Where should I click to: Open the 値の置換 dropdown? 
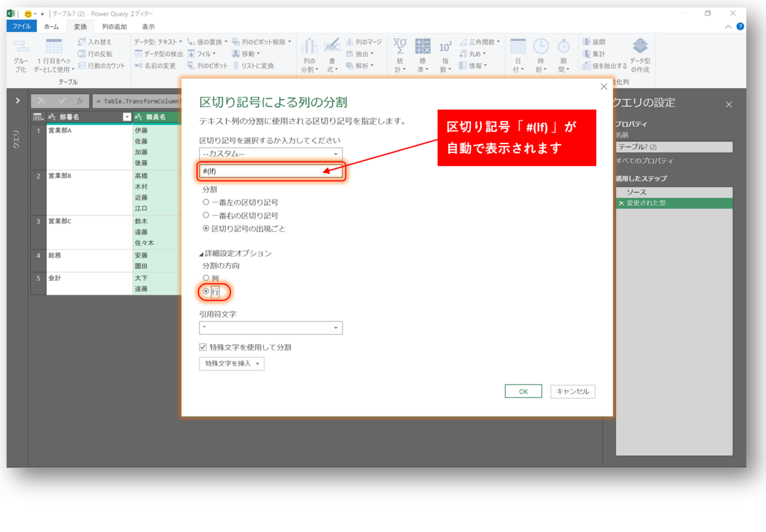pos(207,41)
